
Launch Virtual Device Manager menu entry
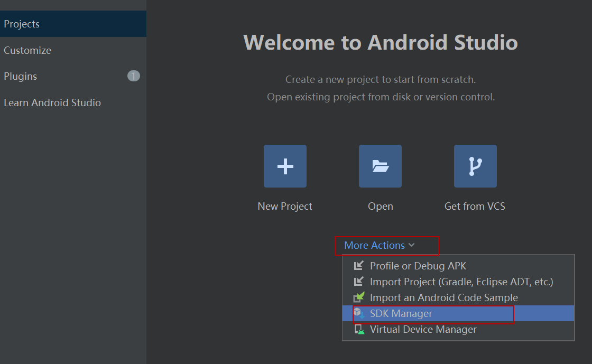point(458,329)
